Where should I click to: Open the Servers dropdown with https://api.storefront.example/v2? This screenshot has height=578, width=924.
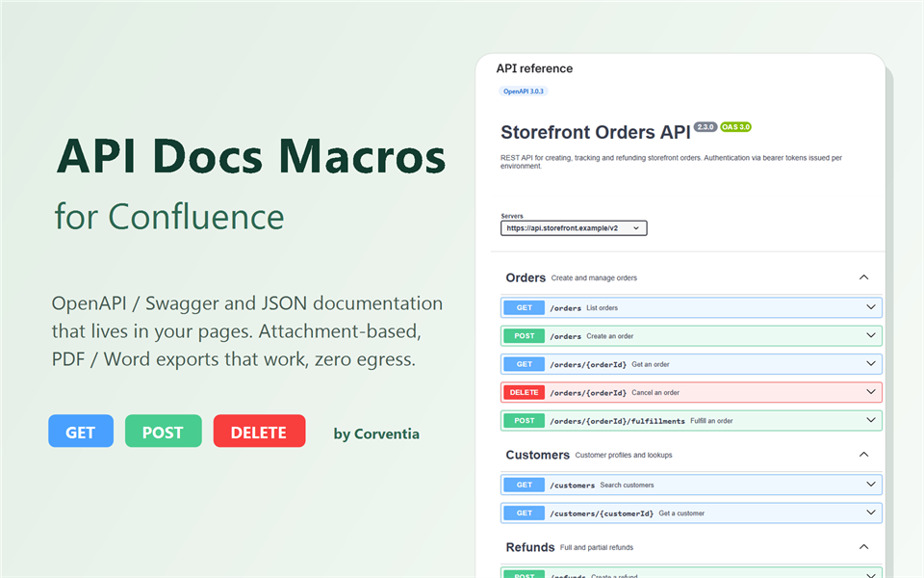(x=574, y=228)
